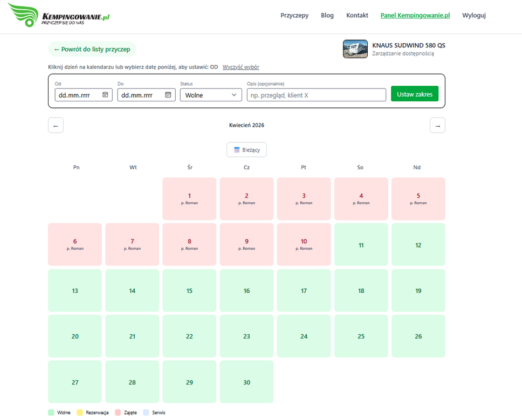This screenshot has height=420, width=522.
Task: Go to previous month with left arrow
Action: coord(56,126)
